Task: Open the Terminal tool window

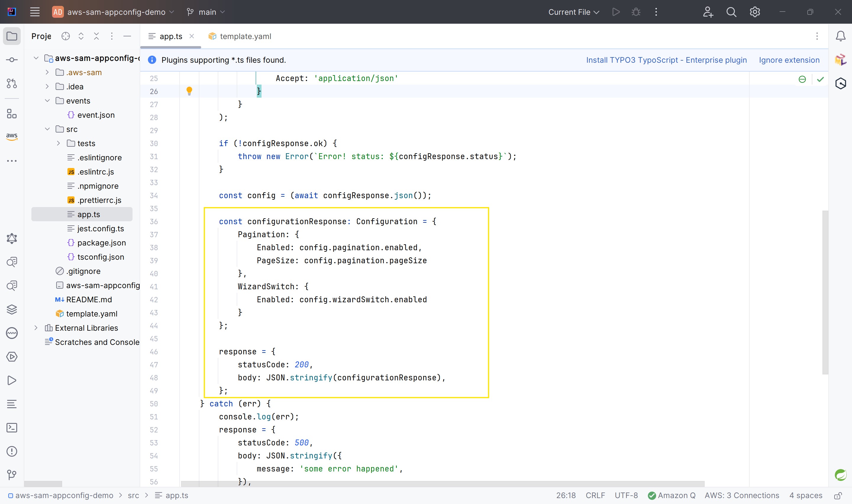Action: [12, 428]
